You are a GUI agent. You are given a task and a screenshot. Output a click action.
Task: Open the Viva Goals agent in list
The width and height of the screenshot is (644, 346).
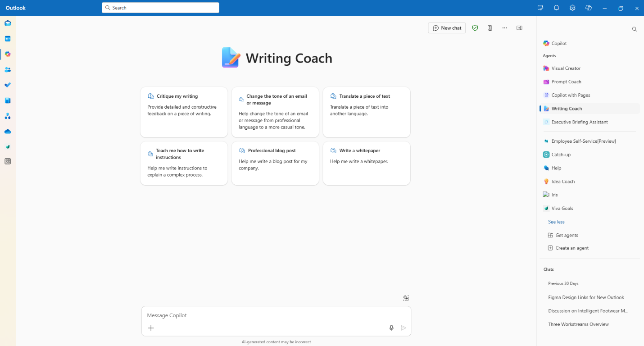590,209
